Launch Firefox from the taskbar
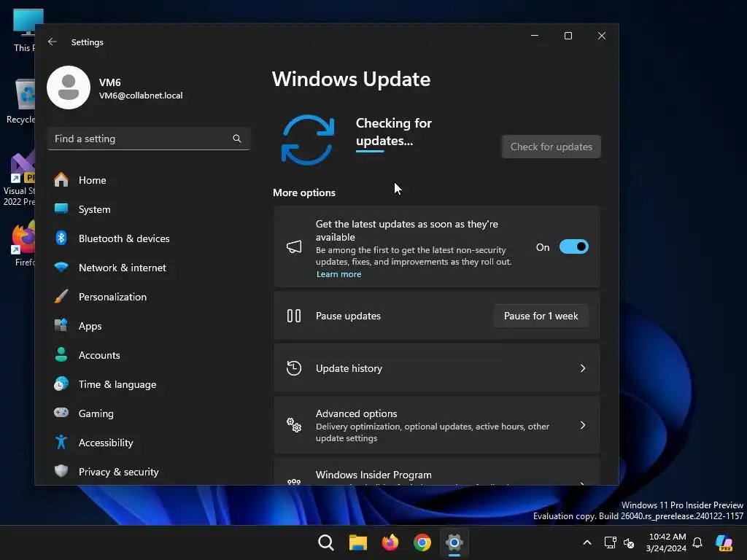The height and width of the screenshot is (560, 747). pyautogui.click(x=390, y=542)
